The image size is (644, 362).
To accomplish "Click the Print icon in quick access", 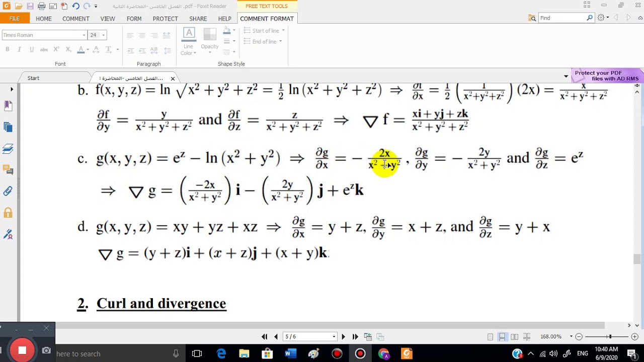I will [x=42, y=6].
